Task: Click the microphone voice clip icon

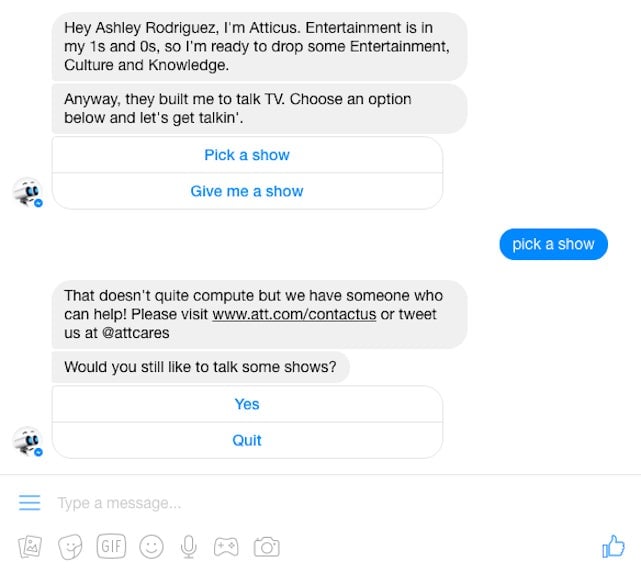Action: click(188, 546)
